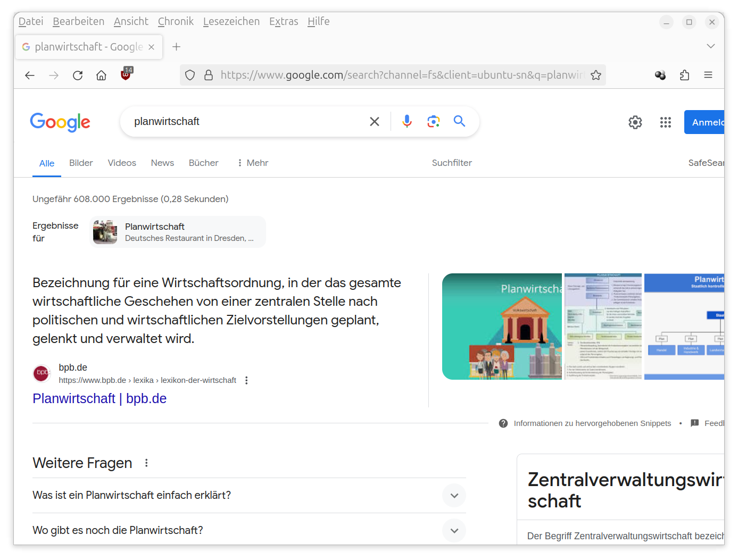Bookmark this page with the star icon
The width and height of the screenshot is (738, 560).
[595, 75]
